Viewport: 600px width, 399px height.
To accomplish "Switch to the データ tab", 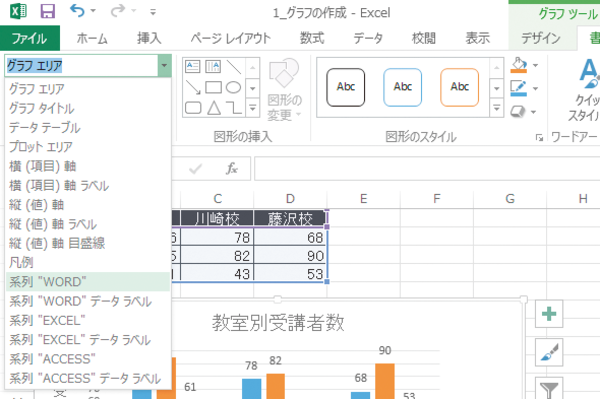I will coord(368,38).
